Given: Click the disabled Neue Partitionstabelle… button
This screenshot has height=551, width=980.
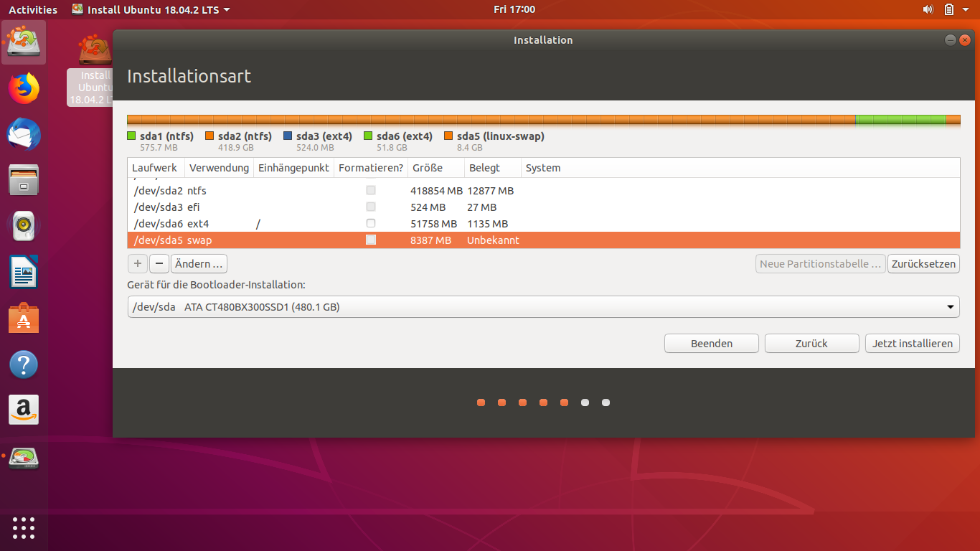Looking at the screenshot, I should click(821, 264).
